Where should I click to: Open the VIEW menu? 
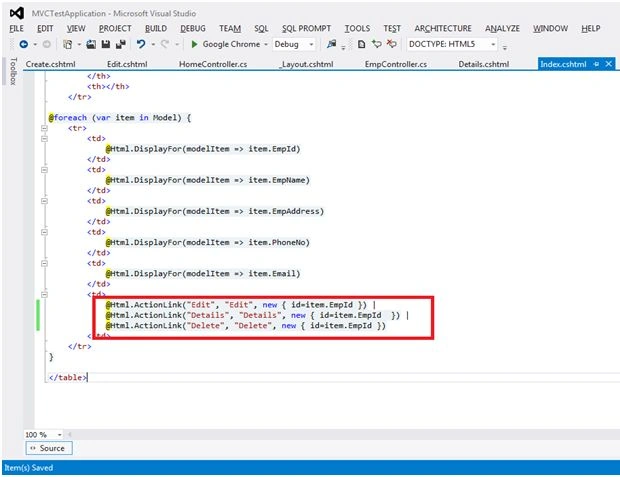pyautogui.click(x=76, y=28)
